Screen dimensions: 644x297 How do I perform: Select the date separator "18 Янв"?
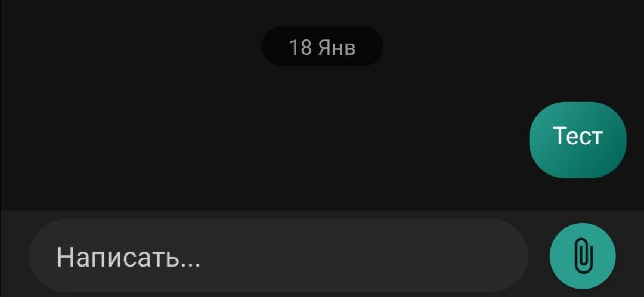(x=323, y=47)
